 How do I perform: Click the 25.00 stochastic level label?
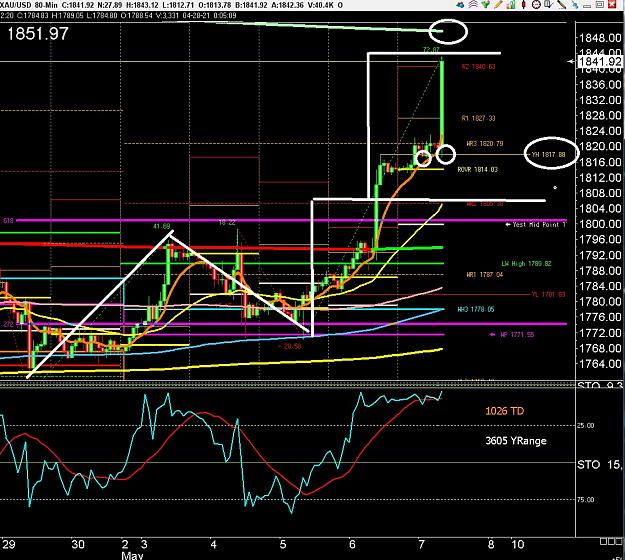[x=586, y=426]
